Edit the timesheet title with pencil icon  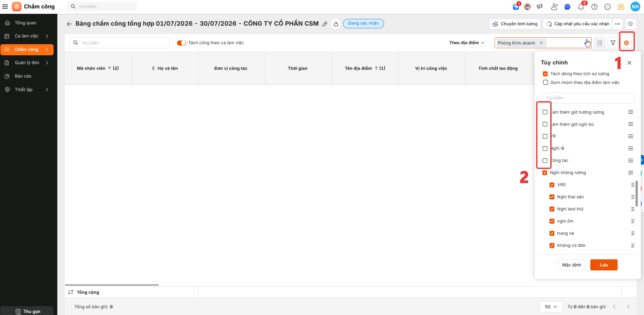tap(325, 24)
